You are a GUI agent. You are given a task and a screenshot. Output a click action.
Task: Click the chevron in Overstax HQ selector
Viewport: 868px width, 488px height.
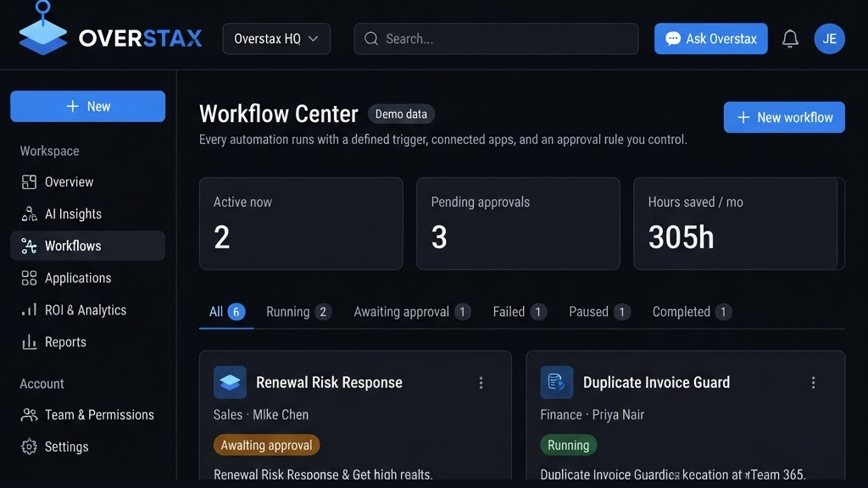[x=314, y=39]
